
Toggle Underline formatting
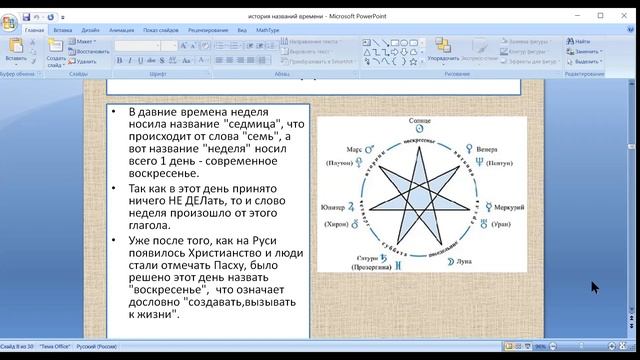pos(141,60)
